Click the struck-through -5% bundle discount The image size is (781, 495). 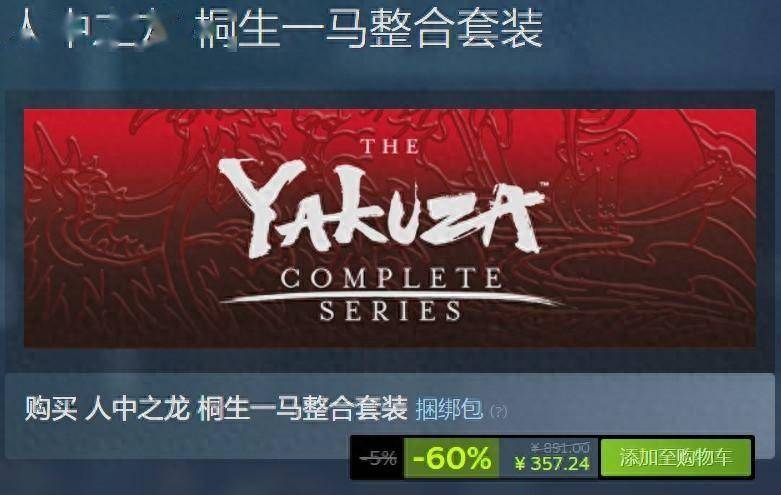tap(378, 458)
